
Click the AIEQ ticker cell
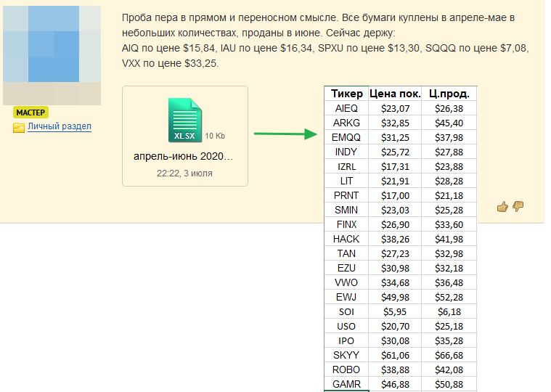click(346, 108)
